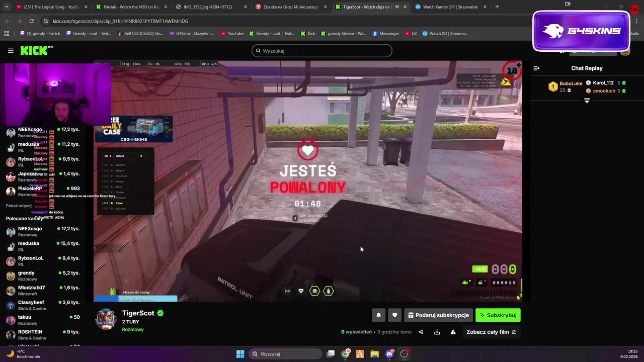The width and height of the screenshot is (644, 362).
Task: Open ROSHTEIN channel in sidebar
Action: tap(42, 335)
